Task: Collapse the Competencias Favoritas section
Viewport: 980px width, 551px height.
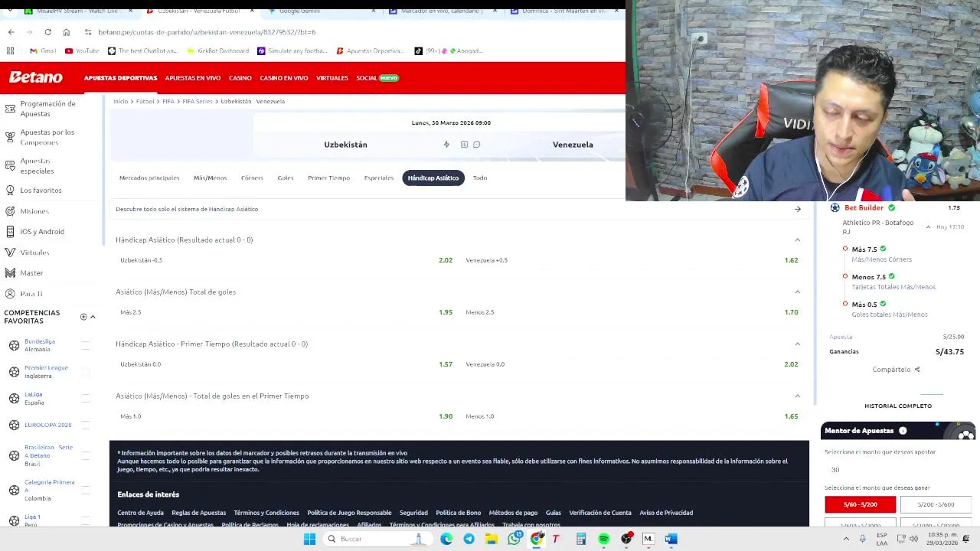Action: coord(93,317)
